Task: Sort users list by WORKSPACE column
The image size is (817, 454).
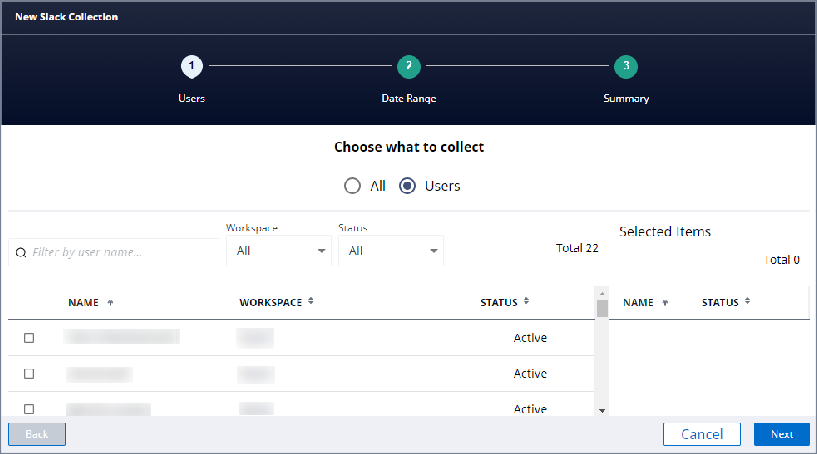Action: click(276, 302)
